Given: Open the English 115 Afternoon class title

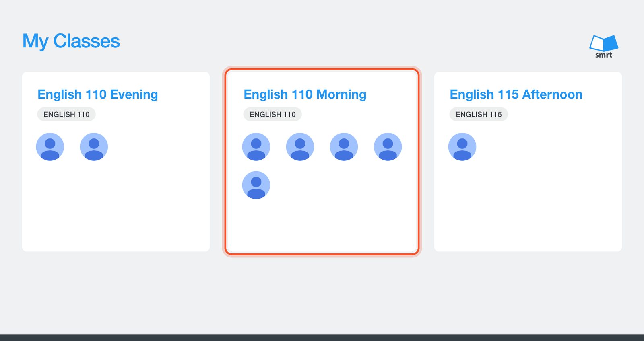Looking at the screenshot, I should tap(516, 94).
